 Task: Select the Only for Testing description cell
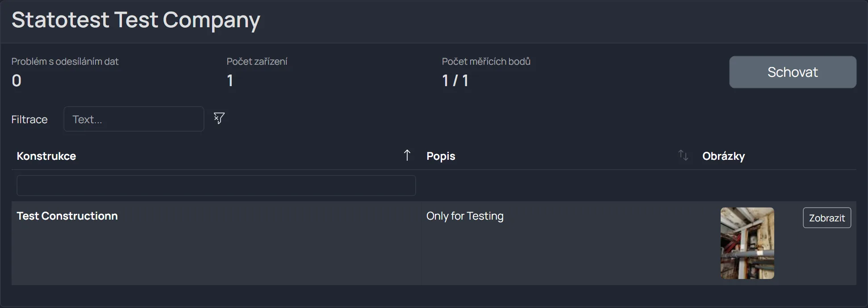pyautogui.click(x=465, y=216)
